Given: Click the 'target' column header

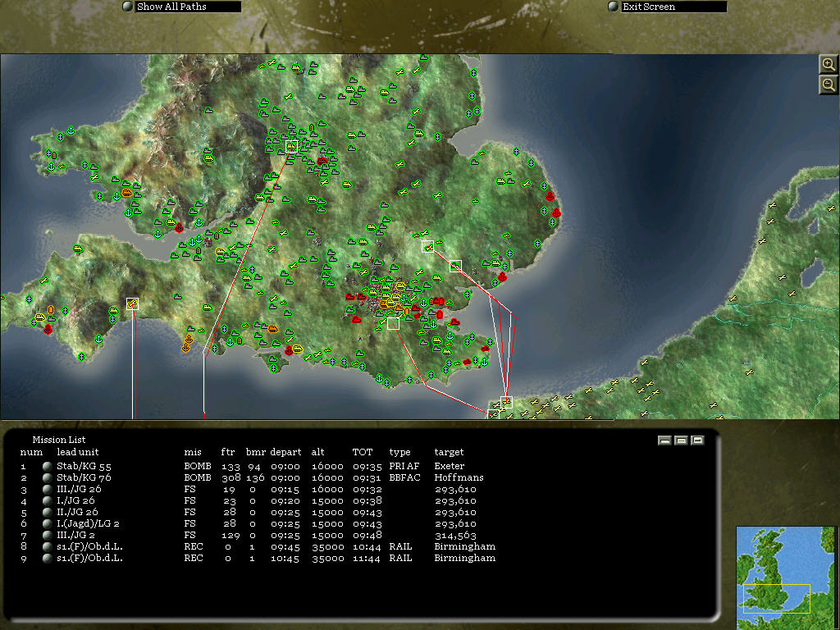Looking at the screenshot, I should point(449,453).
